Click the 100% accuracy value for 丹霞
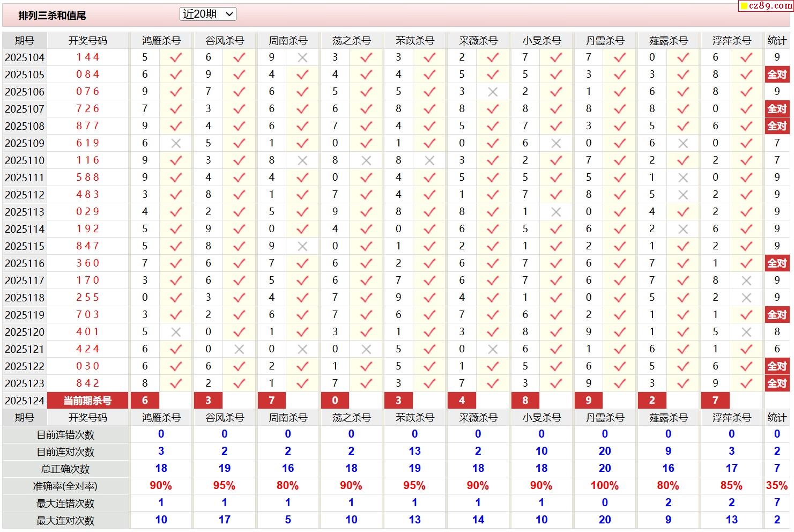Viewport: 794px width, 532px height. tap(605, 486)
